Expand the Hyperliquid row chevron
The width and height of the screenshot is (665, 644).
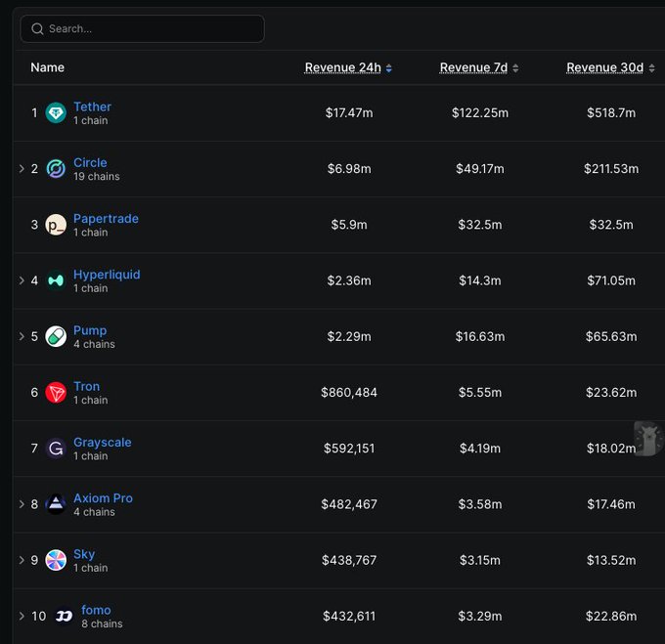tap(22, 280)
